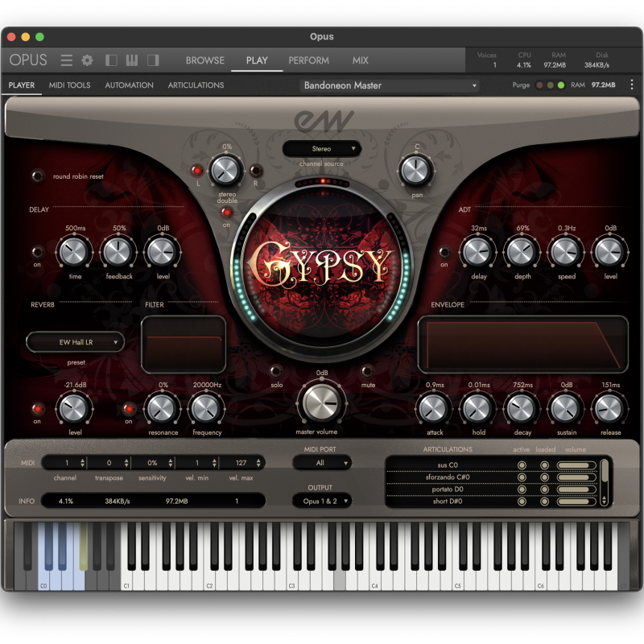Click the filter frequency knob
Viewport: 644px width, 644px height.
coord(206,409)
